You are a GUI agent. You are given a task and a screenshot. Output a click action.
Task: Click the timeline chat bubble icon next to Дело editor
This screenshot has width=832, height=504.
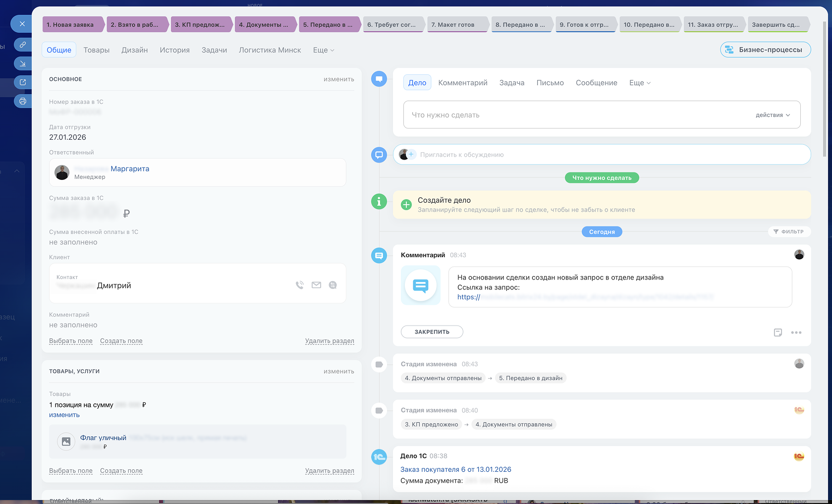tap(379, 79)
